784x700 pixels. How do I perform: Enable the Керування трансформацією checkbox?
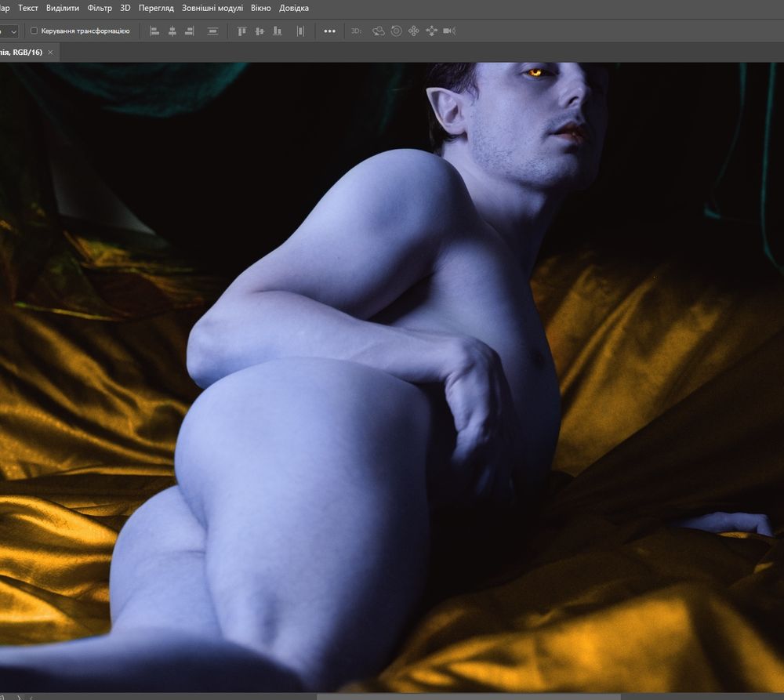pos(34,31)
